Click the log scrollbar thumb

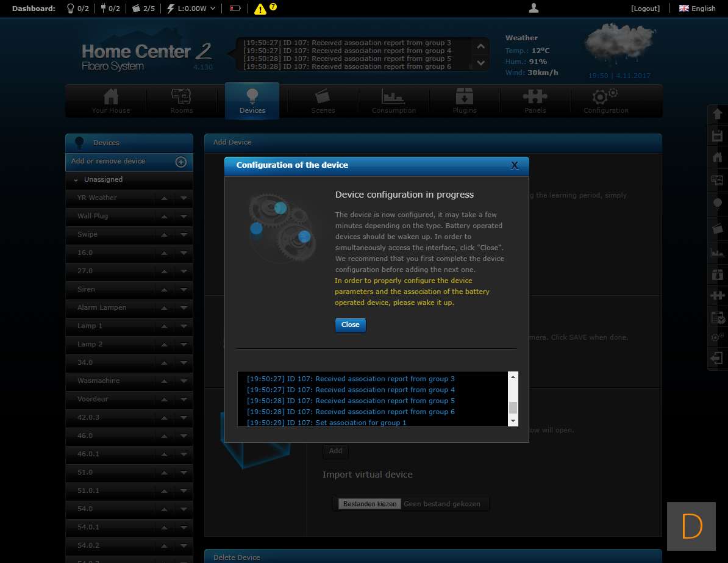(x=513, y=407)
